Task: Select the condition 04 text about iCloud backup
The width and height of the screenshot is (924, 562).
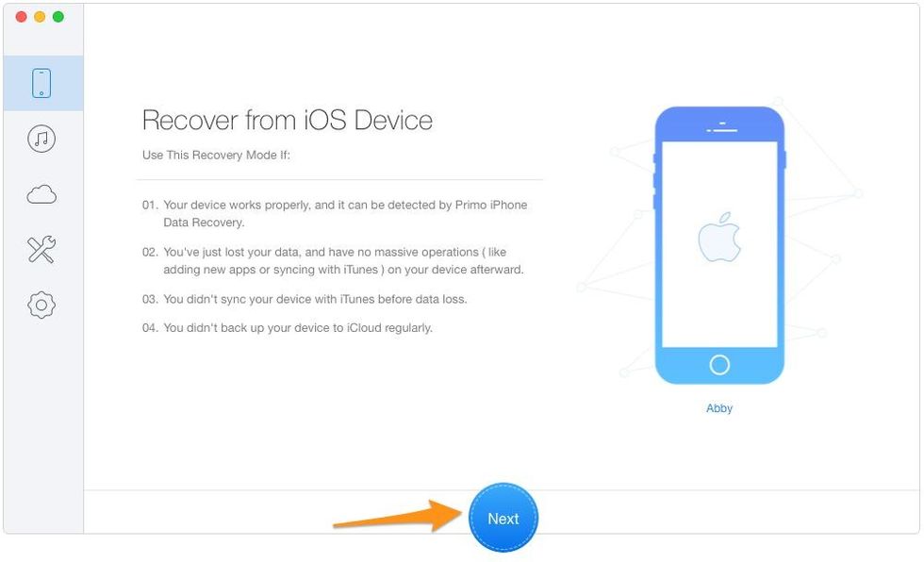Action: pyautogui.click(x=288, y=327)
